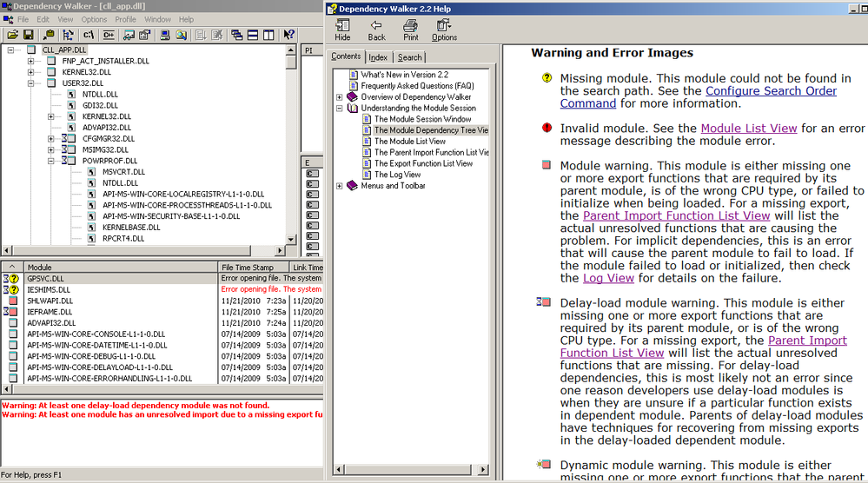This screenshot has height=483, width=868.
Task: Collapse the POWRPROF.DLL node
Action: click(x=51, y=161)
